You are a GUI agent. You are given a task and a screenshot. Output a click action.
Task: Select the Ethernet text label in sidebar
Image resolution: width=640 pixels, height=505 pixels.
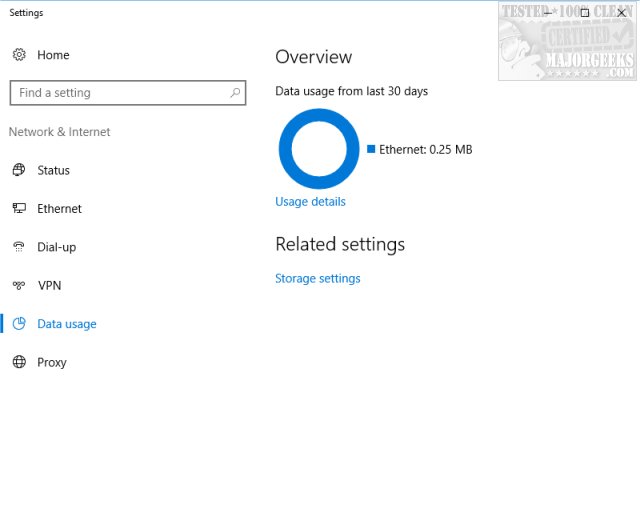pyautogui.click(x=59, y=209)
